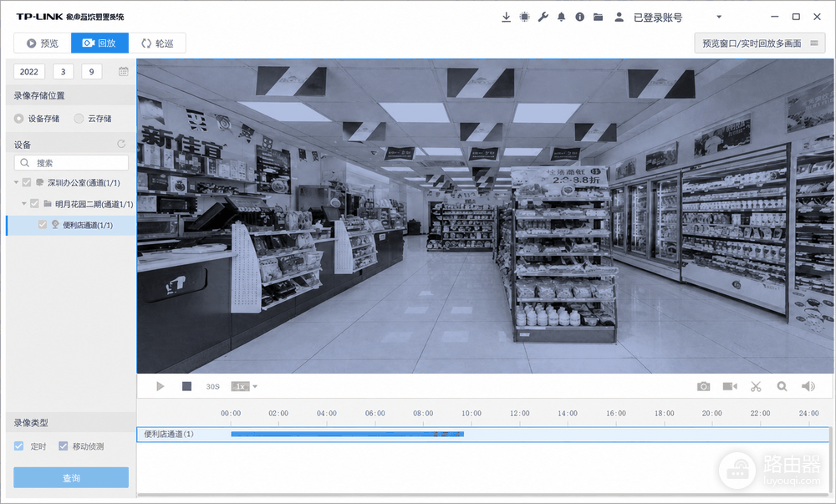The image size is (836, 504).
Task: Collapse the 深圳办公室 tree node
Action: [17, 182]
